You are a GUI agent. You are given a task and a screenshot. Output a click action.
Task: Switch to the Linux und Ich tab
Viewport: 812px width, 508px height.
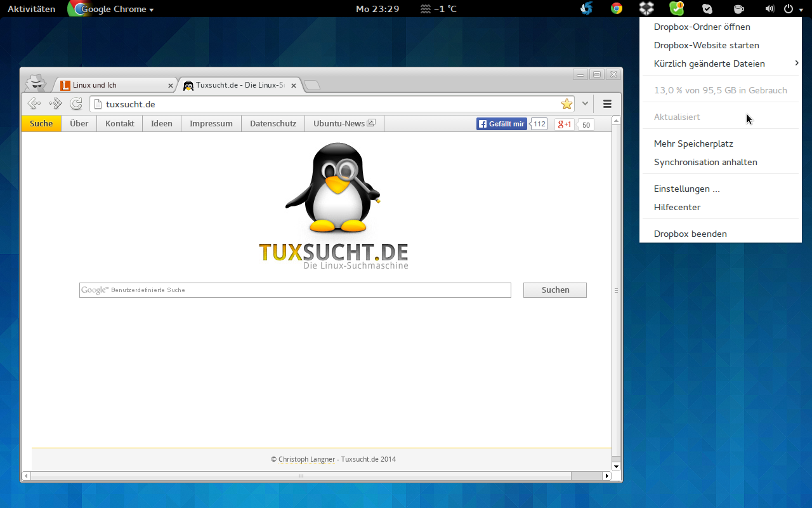click(115, 85)
